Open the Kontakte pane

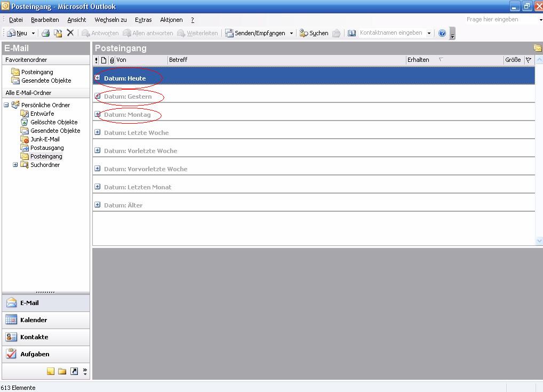pyautogui.click(x=46, y=337)
